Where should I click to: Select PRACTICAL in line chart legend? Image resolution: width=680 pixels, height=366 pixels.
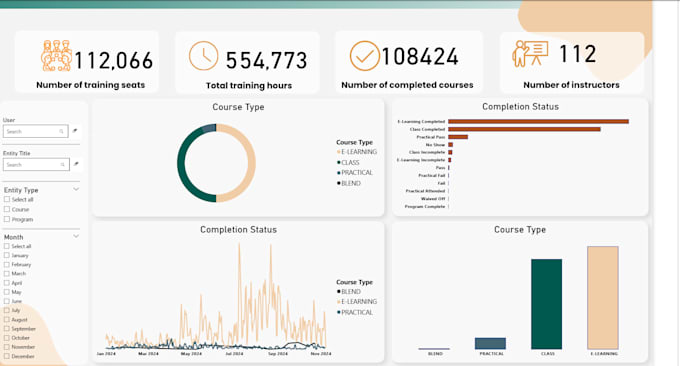pyautogui.click(x=355, y=312)
